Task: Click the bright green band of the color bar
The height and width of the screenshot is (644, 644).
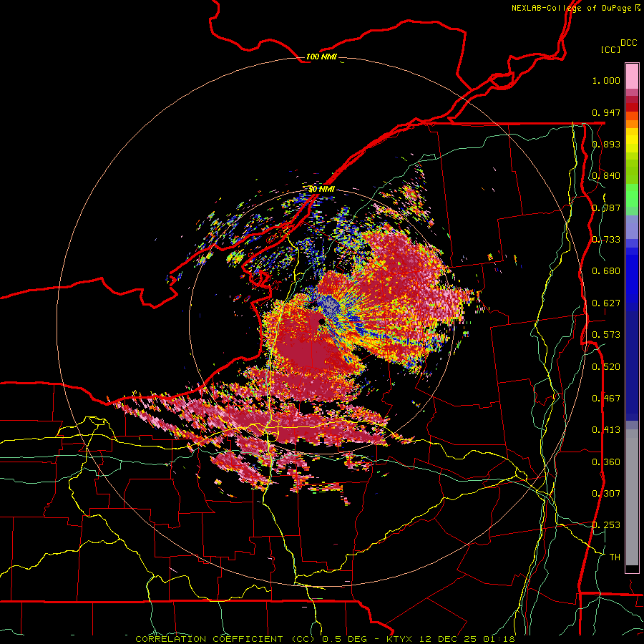Action: [x=632, y=195]
